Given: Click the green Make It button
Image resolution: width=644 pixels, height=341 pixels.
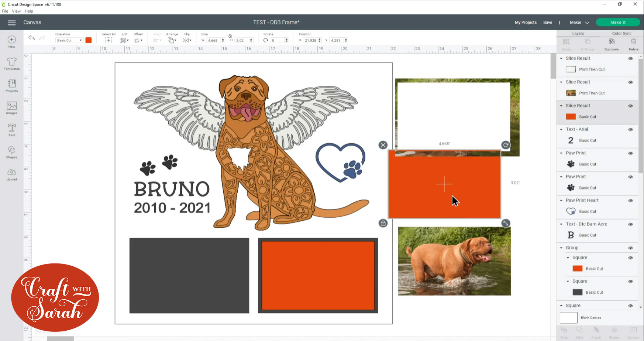Looking at the screenshot, I should pos(618,23).
